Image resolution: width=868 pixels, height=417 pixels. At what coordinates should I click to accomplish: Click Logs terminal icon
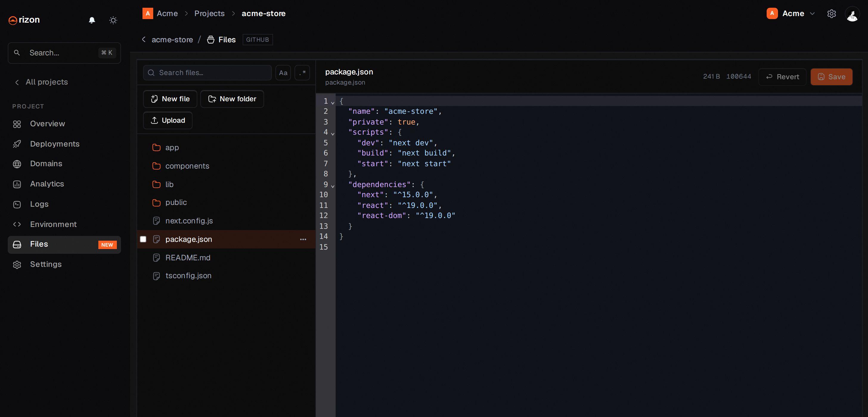(17, 204)
